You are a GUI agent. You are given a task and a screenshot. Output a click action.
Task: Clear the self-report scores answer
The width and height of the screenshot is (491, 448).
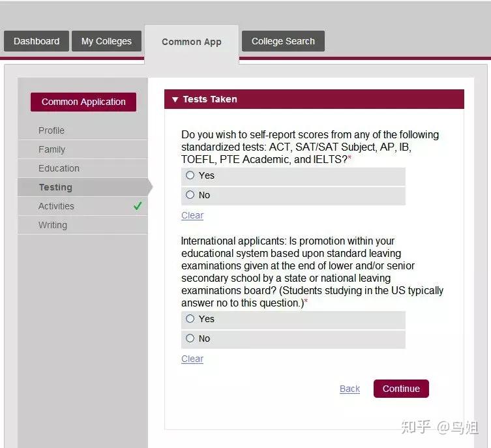pyautogui.click(x=192, y=216)
